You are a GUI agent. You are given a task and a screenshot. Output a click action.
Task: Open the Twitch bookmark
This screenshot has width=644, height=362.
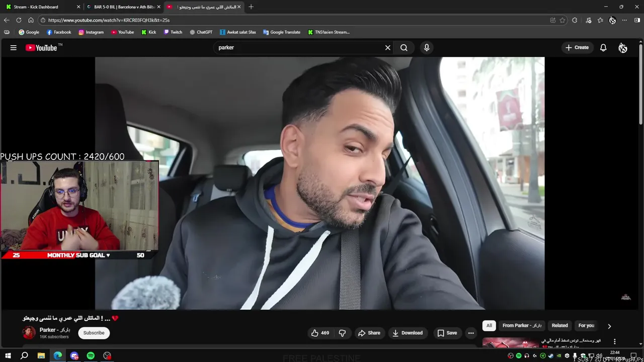pos(173,32)
